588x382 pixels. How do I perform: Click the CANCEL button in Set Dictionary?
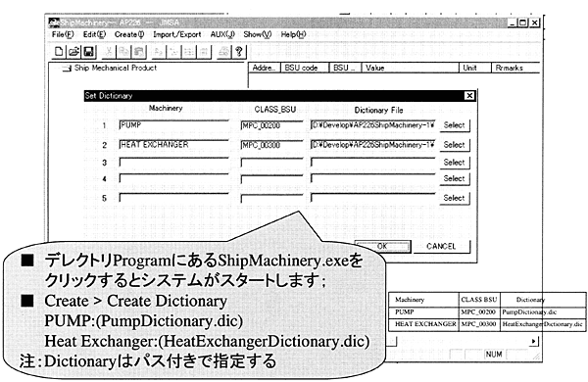[441, 246]
